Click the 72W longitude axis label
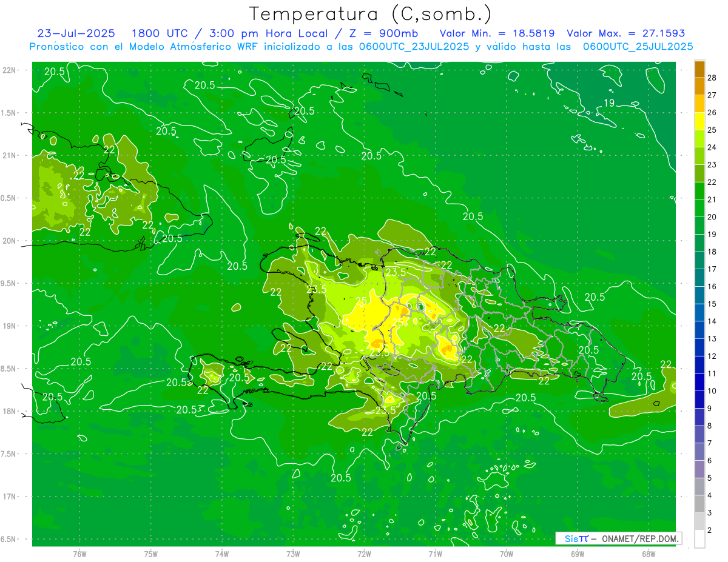Screen dimensions: 728x562 pos(364,554)
